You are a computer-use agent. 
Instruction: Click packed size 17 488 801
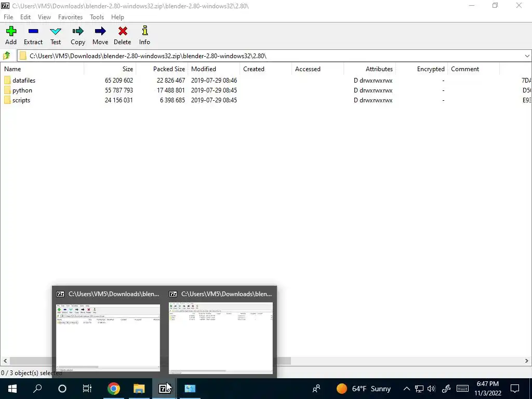(x=170, y=90)
